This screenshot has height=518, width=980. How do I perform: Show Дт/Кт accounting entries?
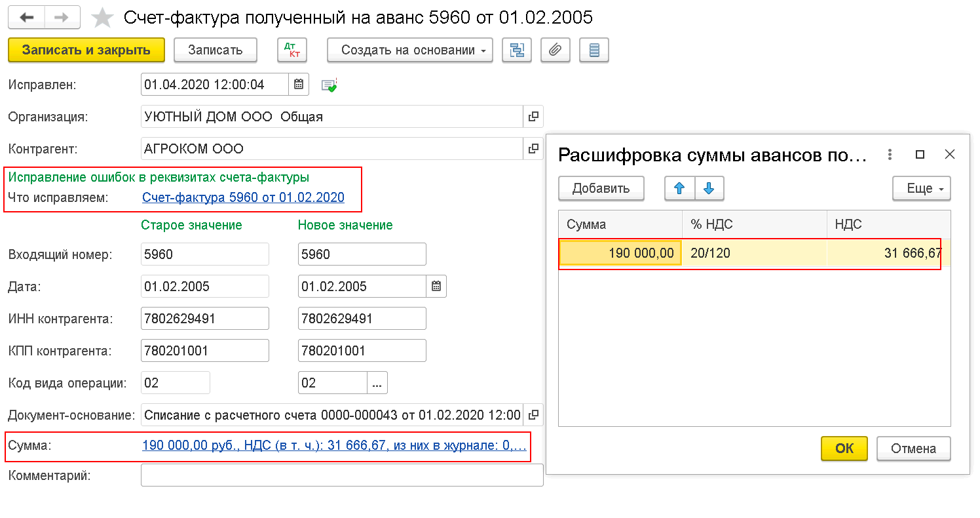click(x=292, y=50)
